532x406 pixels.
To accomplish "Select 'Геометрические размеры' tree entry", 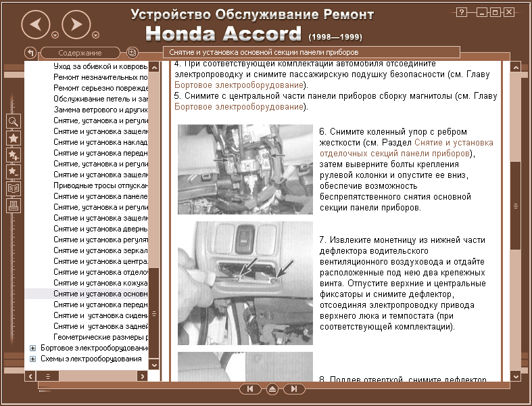I will (x=100, y=337).
